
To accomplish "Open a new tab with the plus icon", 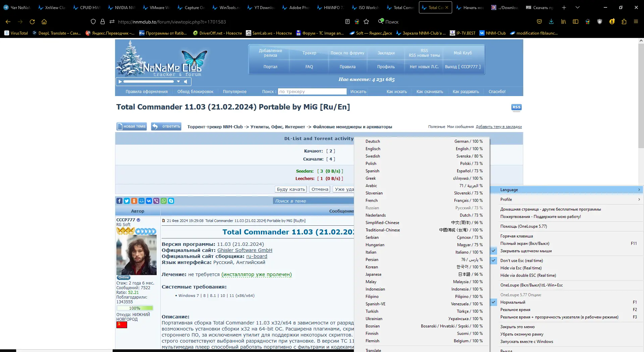I will click(x=564, y=7).
